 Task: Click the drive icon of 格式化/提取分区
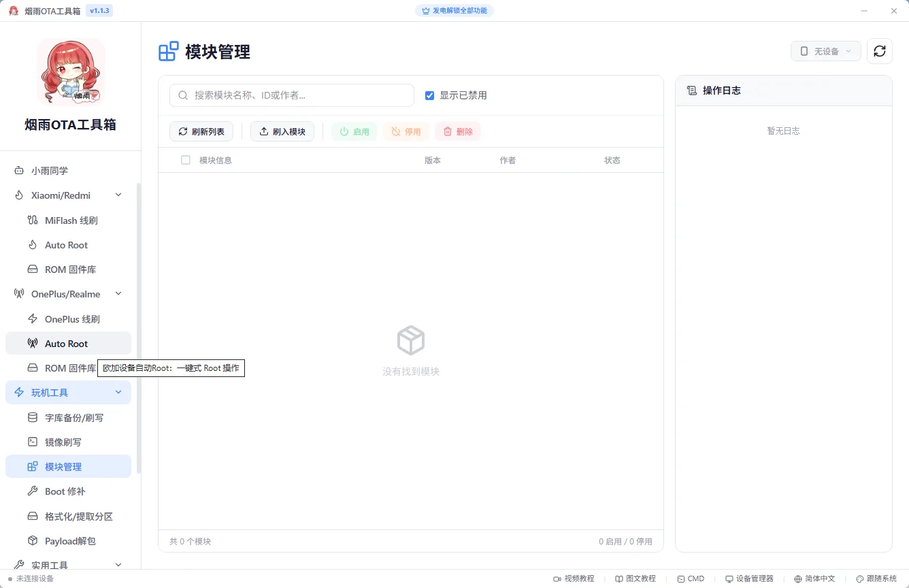[x=33, y=516]
